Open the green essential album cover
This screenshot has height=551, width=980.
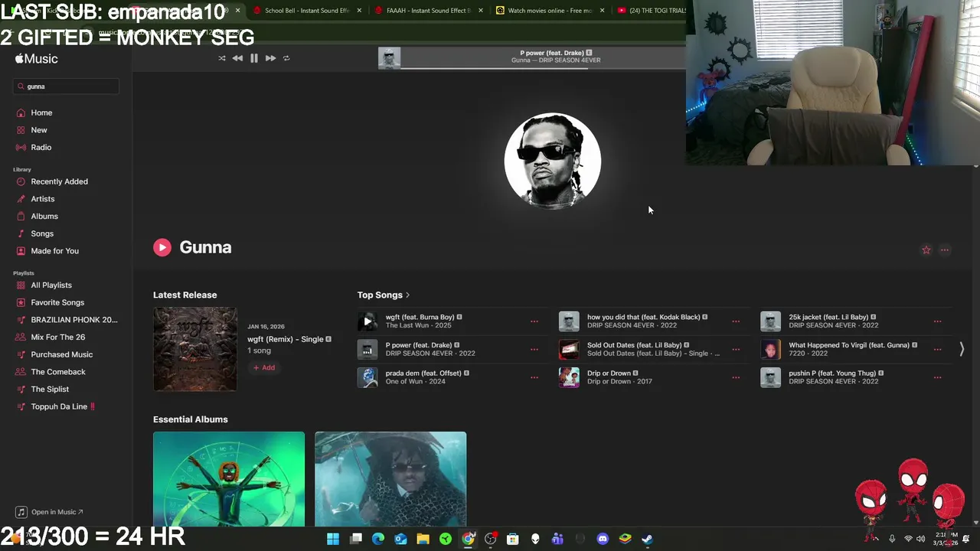pos(229,479)
